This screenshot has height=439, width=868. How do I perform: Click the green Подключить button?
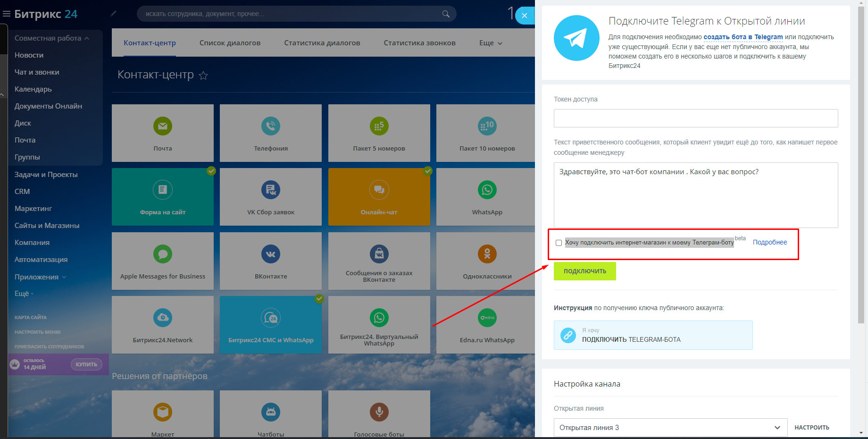tap(585, 271)
